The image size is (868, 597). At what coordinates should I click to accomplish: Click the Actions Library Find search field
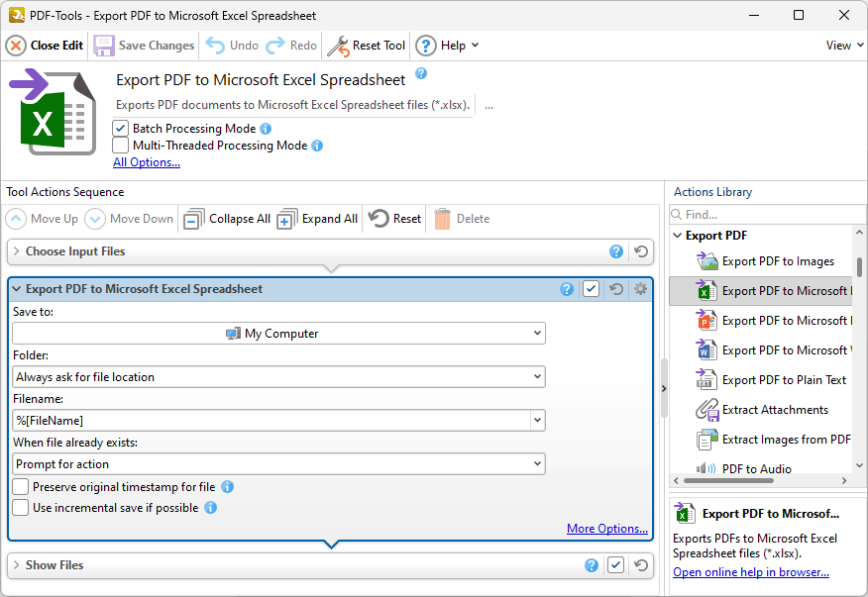point(767,215)
